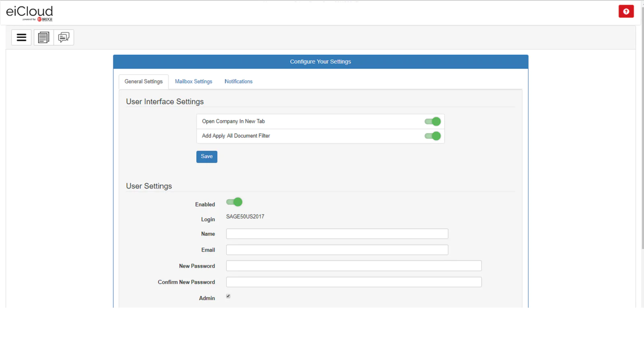
Task: Click the documents list icon
Action: [43, 37]
